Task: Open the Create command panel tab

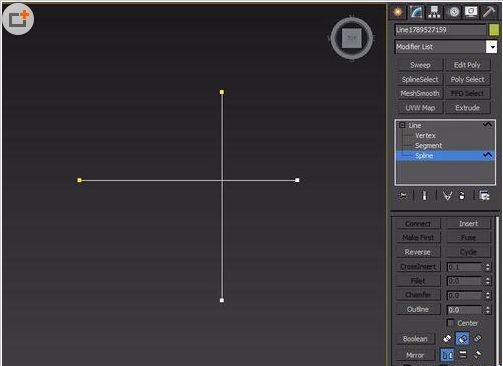Action: point(398,12)
